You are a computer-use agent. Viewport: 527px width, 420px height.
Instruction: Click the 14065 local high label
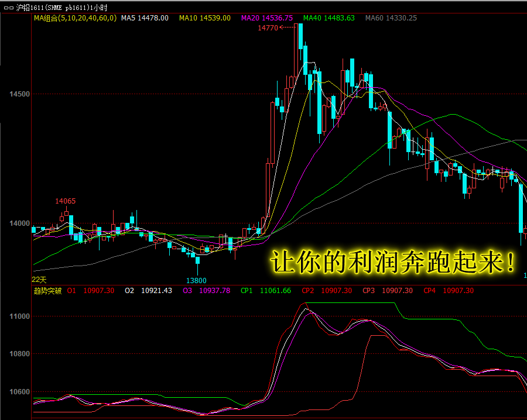point(65,201)
